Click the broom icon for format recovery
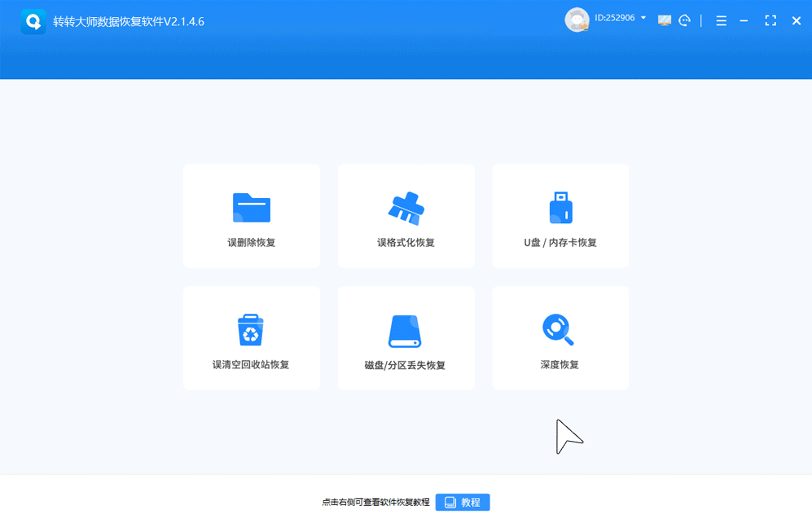The height and width of the screenshot is (528, 812). [x=406, y=208]
